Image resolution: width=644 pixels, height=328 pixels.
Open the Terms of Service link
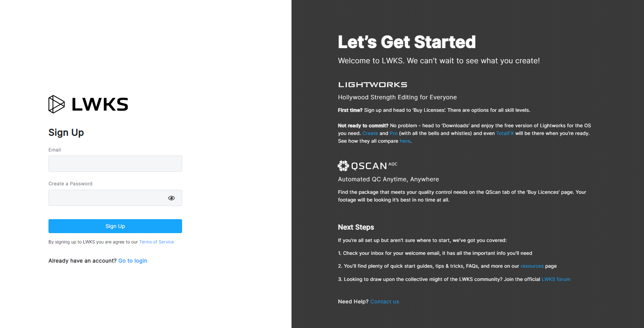point(156,242)
